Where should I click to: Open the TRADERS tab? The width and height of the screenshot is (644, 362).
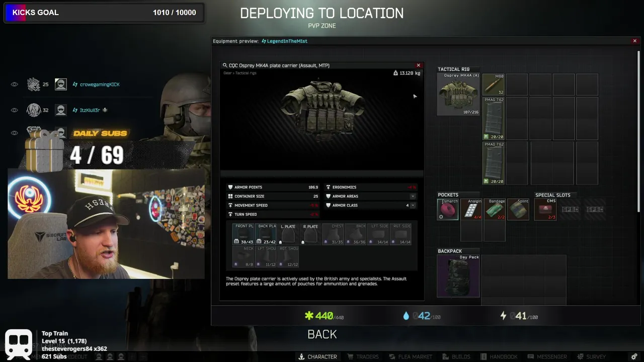point(363,356)
